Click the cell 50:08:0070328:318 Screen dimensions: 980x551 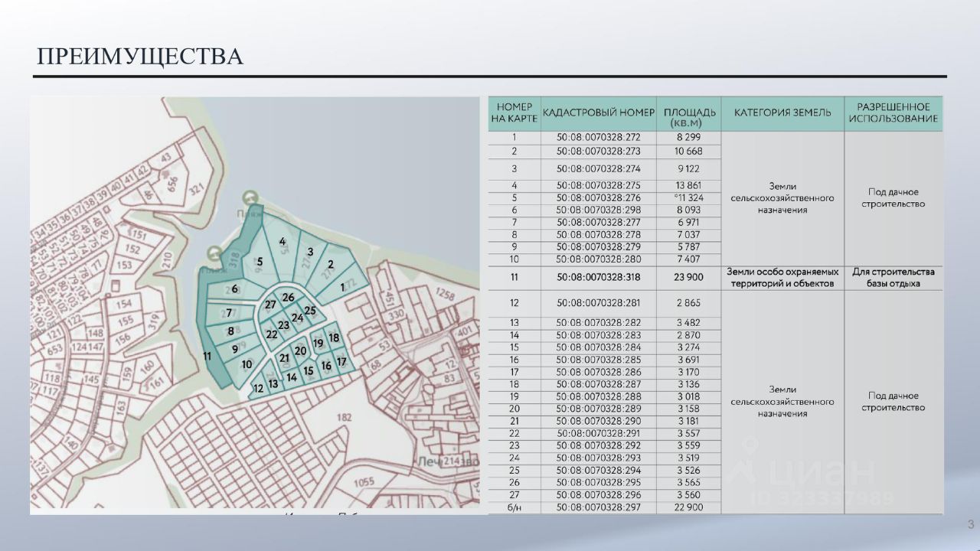(x=598, y=278)
